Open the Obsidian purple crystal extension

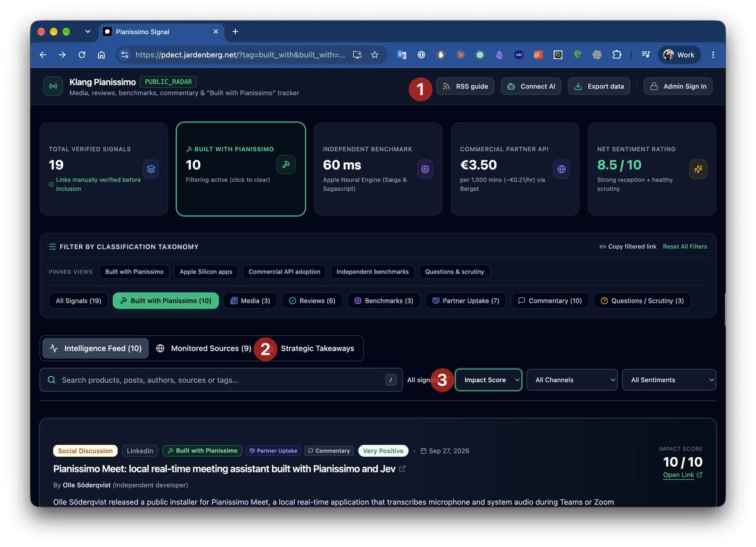point(499,55)
